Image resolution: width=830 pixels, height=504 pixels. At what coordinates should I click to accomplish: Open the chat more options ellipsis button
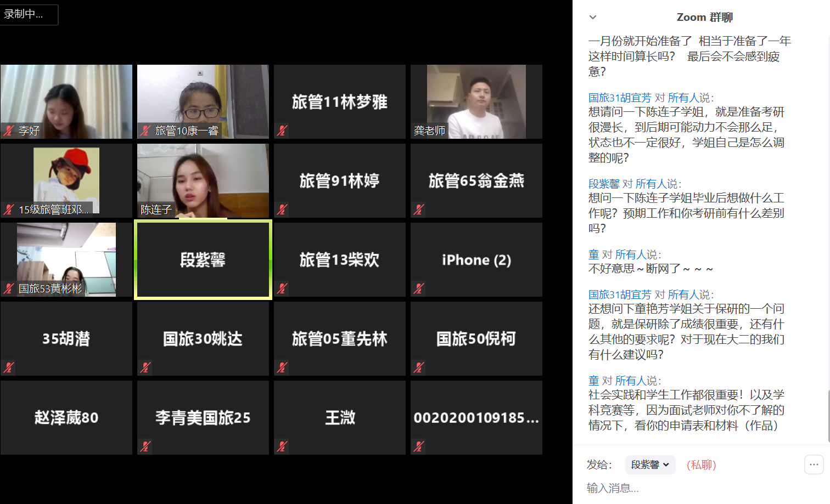click(x=814, y=465)
